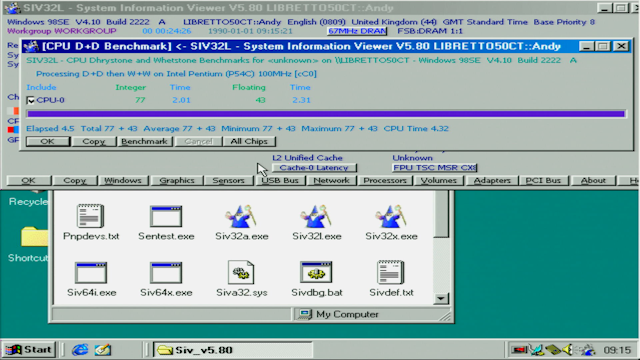The width and height of the screenshot is (640, 360).
Task: Copy benchmark results with Copy button
Action: [93, 141]
